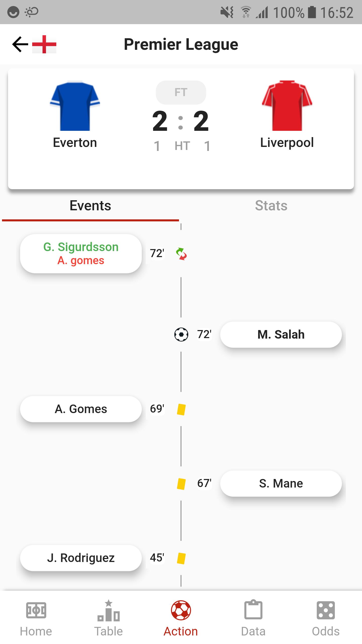Select the Events tab
Viewport: 362px width, 644px height.
90,206
